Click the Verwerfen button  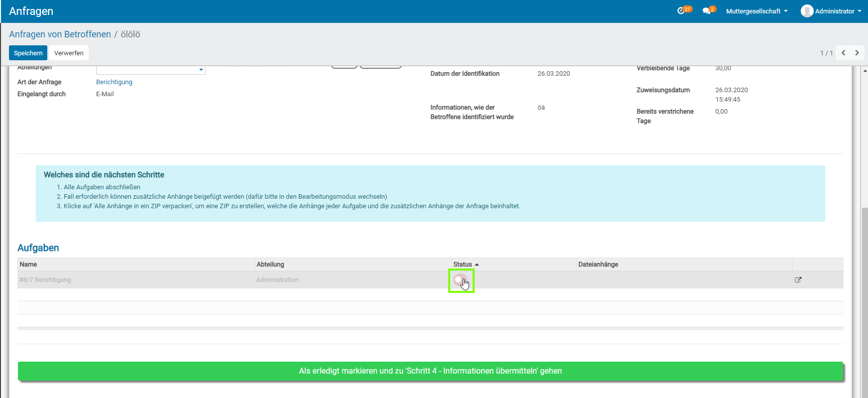pos(69,53)
